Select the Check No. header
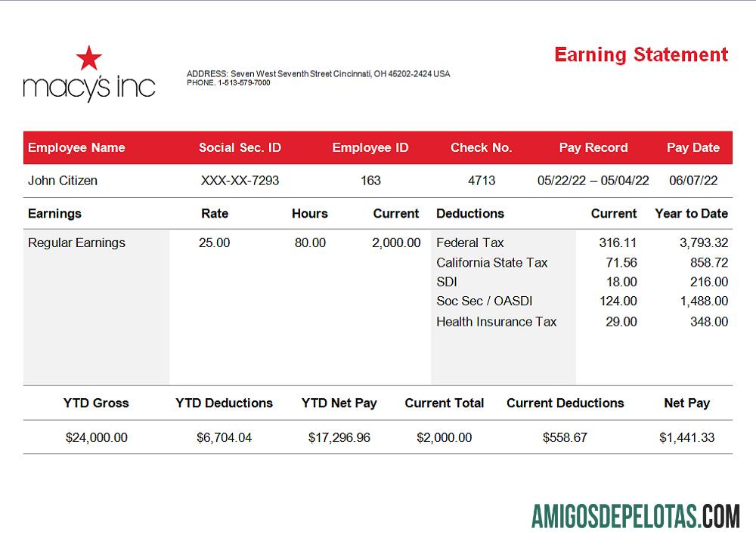 [x=482, y=148]
